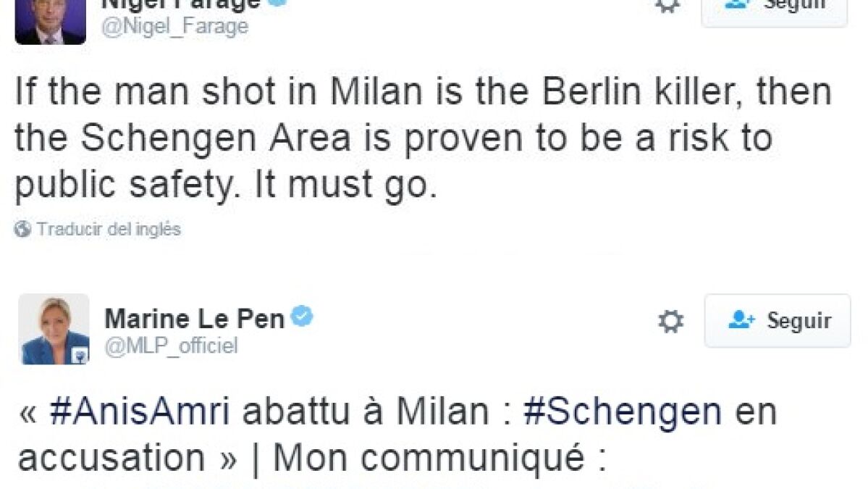Open the @MLP_officiel handle link
Screen dimensions: 868x489
(x=171, y=346)
